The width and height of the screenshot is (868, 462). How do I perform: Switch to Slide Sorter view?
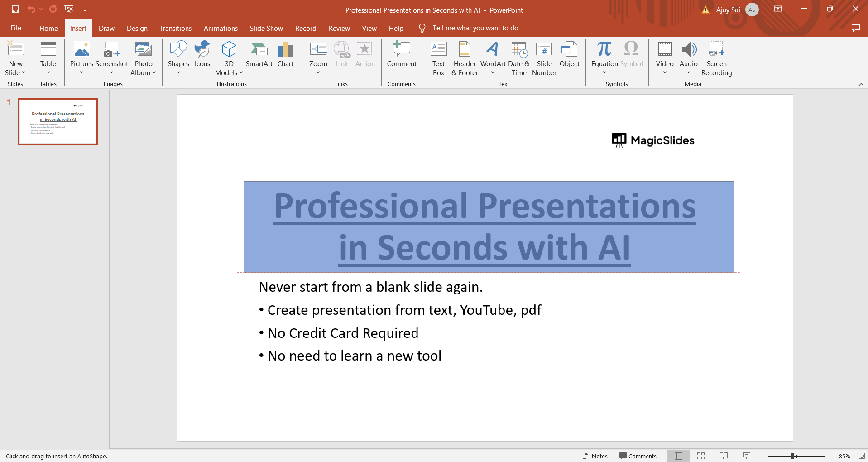point(701,456)
